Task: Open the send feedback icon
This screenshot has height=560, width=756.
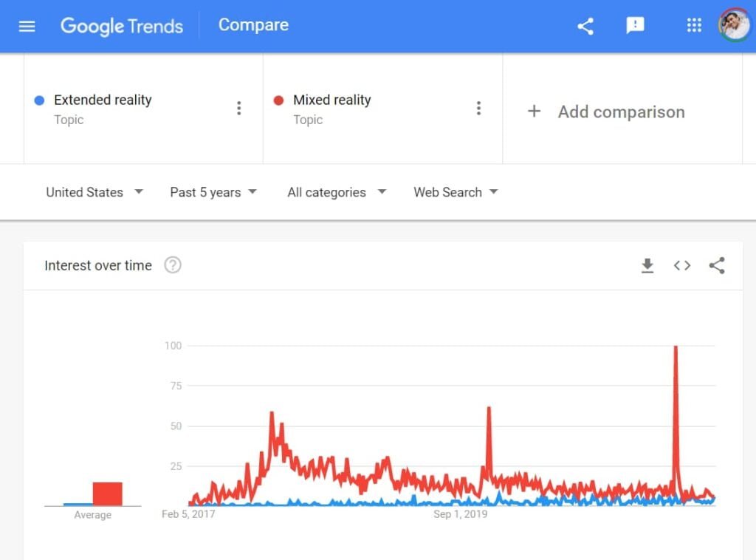Action: pos(635,26)
